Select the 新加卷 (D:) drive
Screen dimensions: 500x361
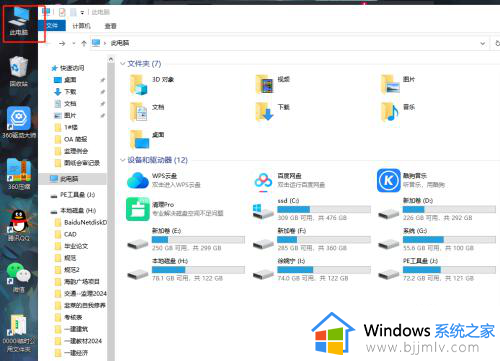point(437,209)
